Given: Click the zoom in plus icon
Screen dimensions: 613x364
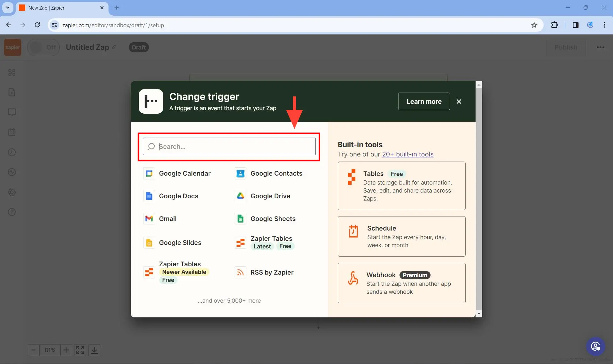Looking at the screenshot, I should click(x=66, y=350).
